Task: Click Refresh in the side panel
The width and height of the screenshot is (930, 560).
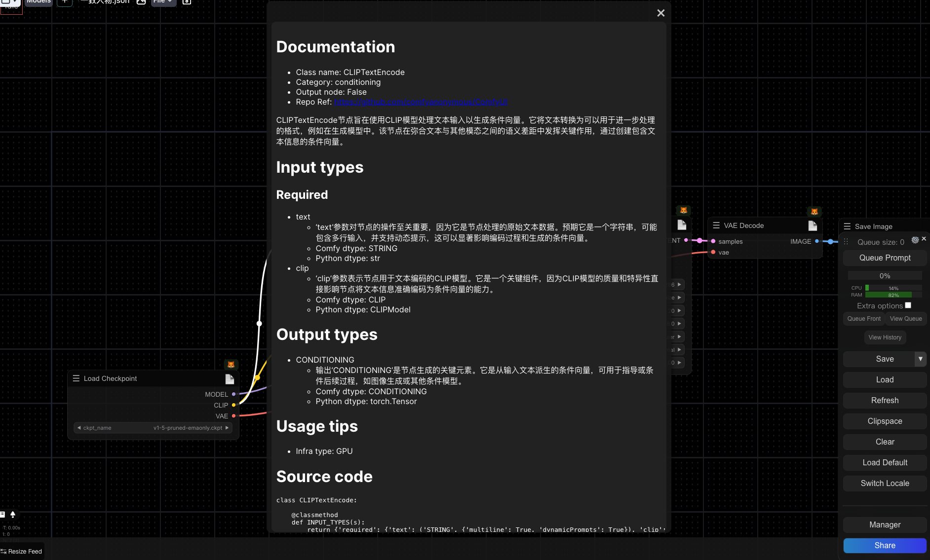Action: click(885, 401)
